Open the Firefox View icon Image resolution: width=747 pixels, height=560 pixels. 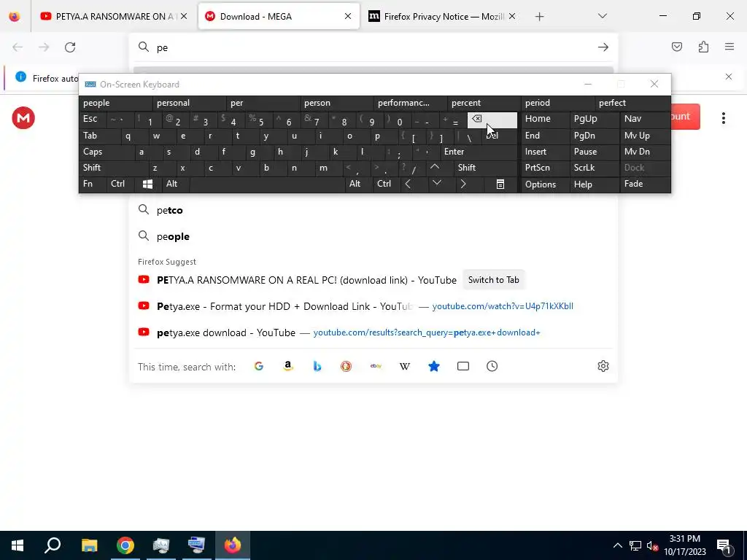click(x=15, y=16)
